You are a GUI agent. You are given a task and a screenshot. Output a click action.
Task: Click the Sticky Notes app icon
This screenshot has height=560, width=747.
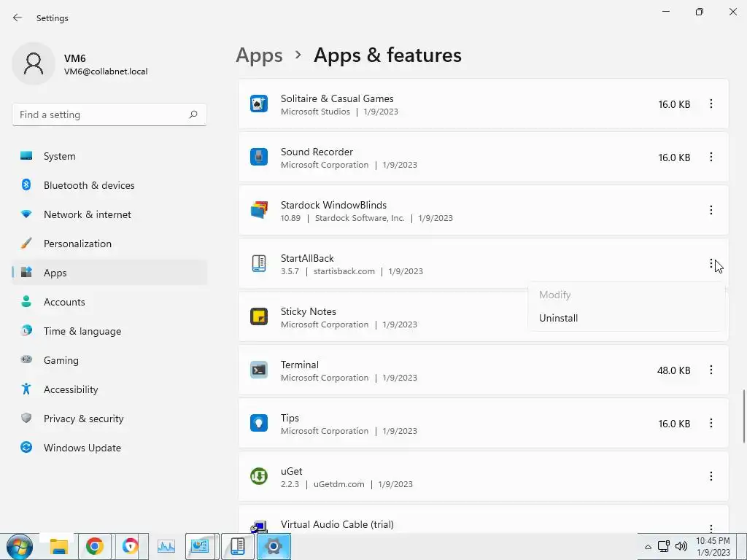point(259,316)
